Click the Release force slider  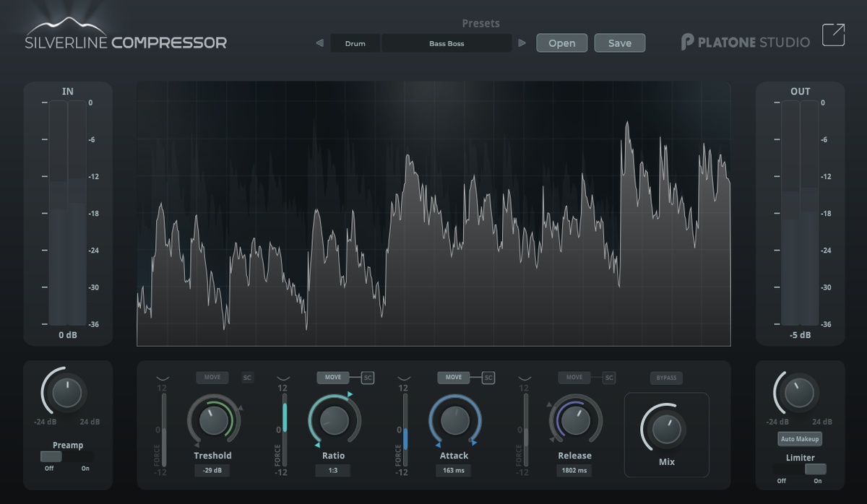pos(526,430)
